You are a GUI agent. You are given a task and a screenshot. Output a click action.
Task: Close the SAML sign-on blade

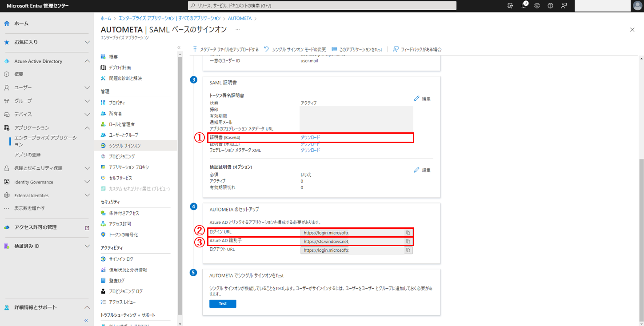point(632,30)
